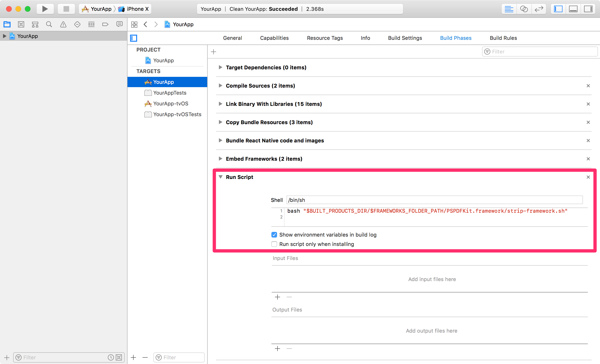The width and height of the screenshot is (600, 364).
Task: Open the Find navigator magnifier icon
Action: click(49, 24)
